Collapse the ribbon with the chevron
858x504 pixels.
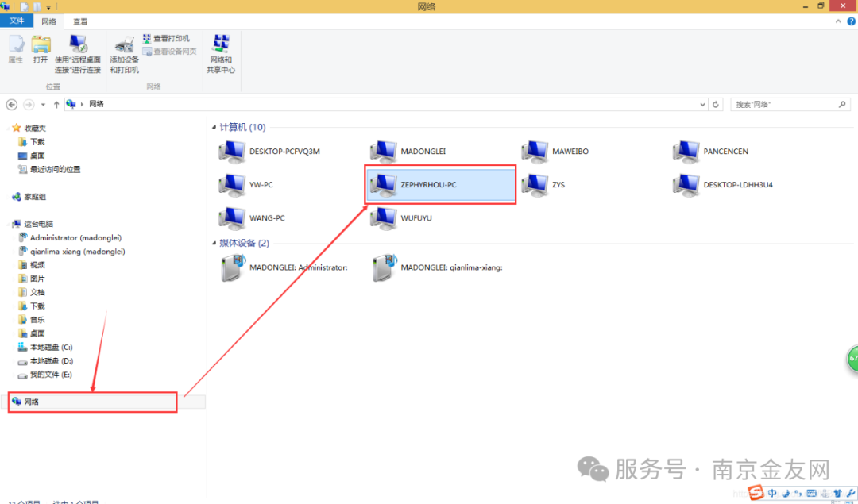[x=838, y=21]
